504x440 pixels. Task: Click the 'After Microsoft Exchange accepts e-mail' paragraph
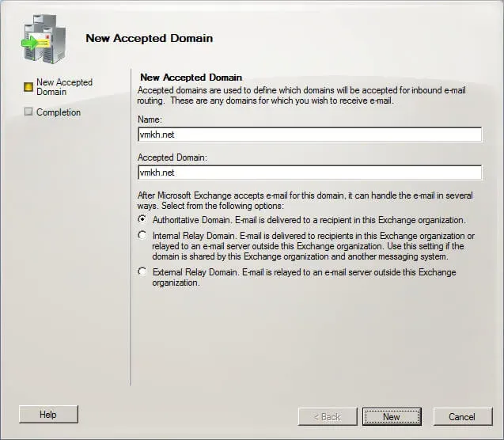click(x=305, y=200)
